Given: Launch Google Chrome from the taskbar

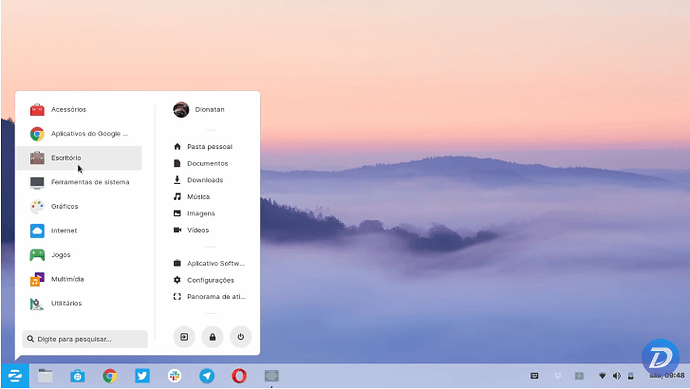Looking at the screenshot, I should point(110,376).
